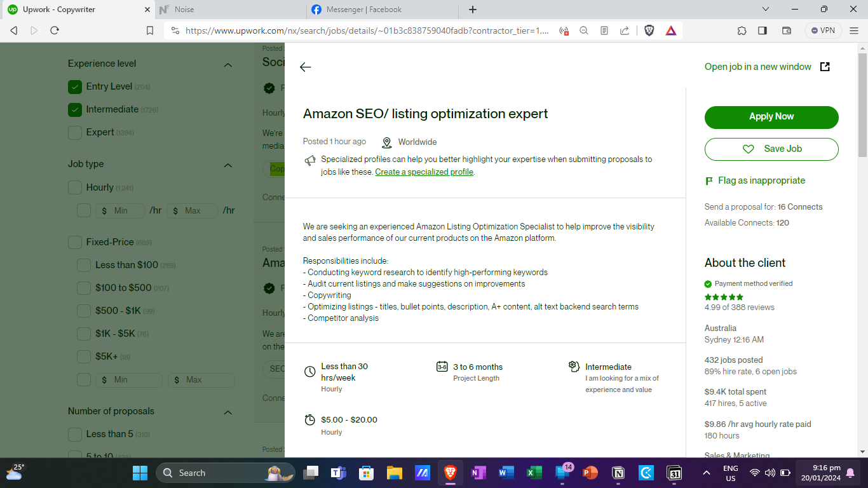The height and width of the screenshot is (488, 868).
Task: Click the Hourly rate Min input field
Action: 120,211
